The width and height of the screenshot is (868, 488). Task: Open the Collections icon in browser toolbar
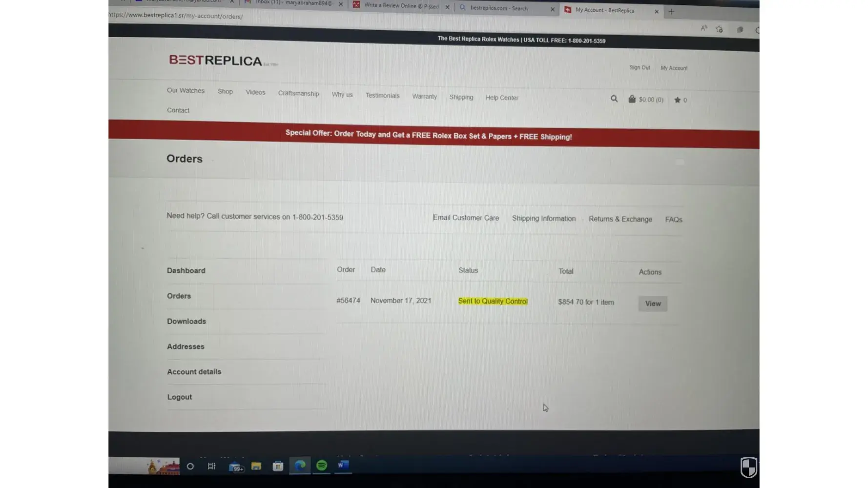740,30
